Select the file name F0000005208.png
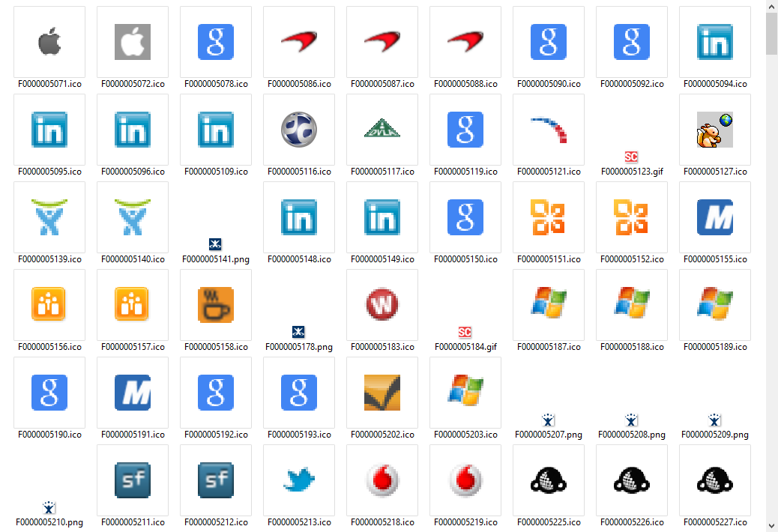This screenshot has width=778, height=532. pyautogui.click(x=632, y=435)
